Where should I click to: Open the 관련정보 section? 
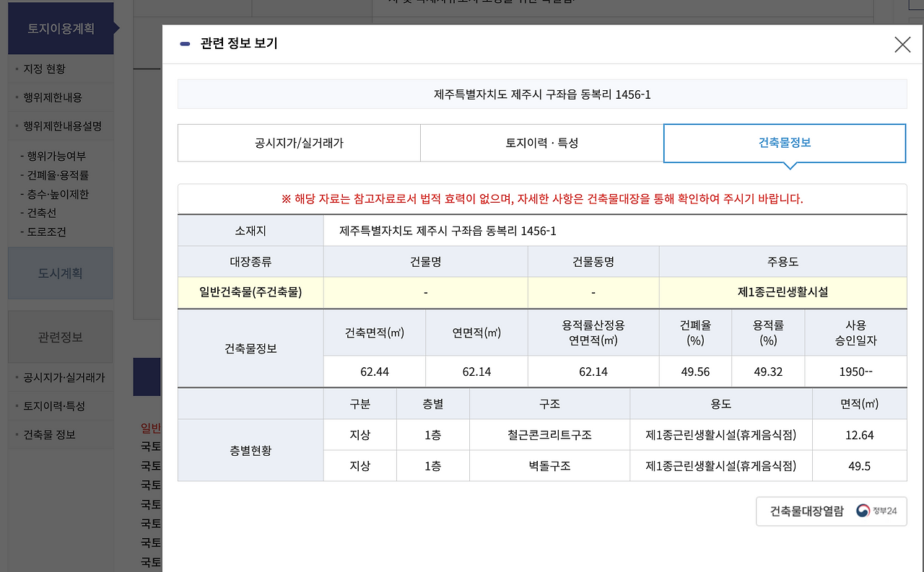point(60,338)
